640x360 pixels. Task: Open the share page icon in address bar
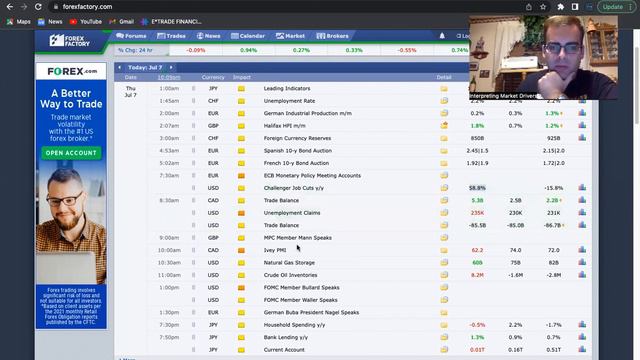pyautogui.click(x=529, y=7)
